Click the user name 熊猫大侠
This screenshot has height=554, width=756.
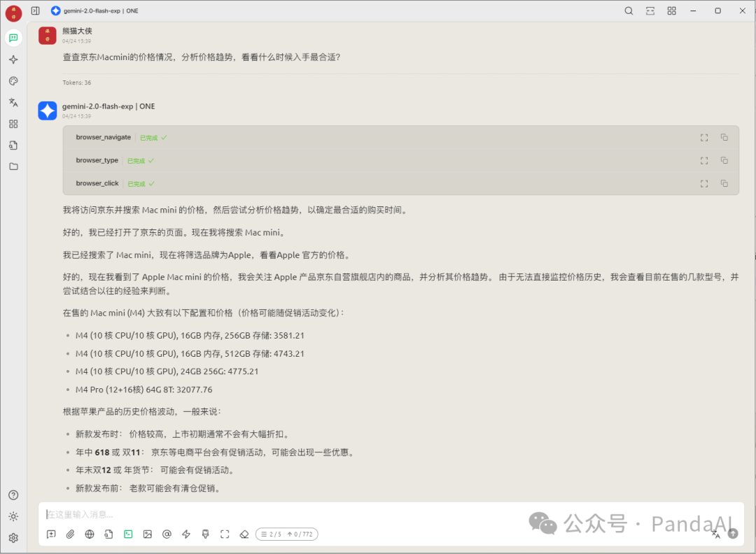tap(77, 31)
